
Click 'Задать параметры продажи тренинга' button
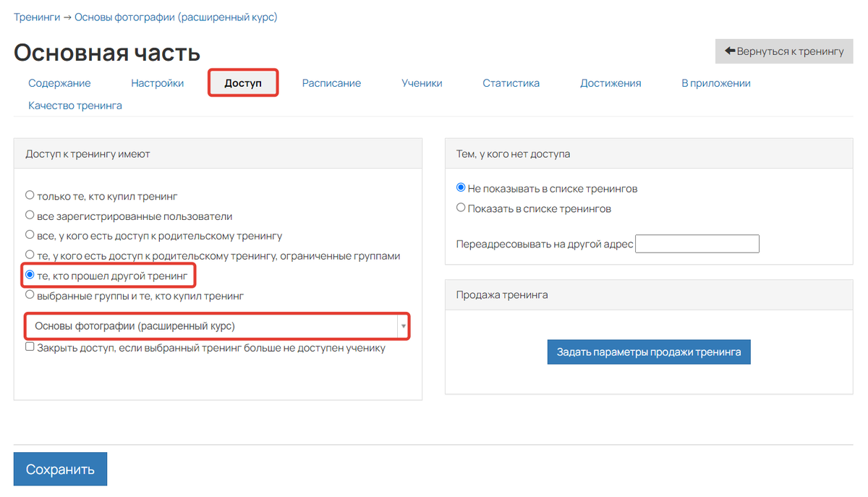(x=648, y=352)
